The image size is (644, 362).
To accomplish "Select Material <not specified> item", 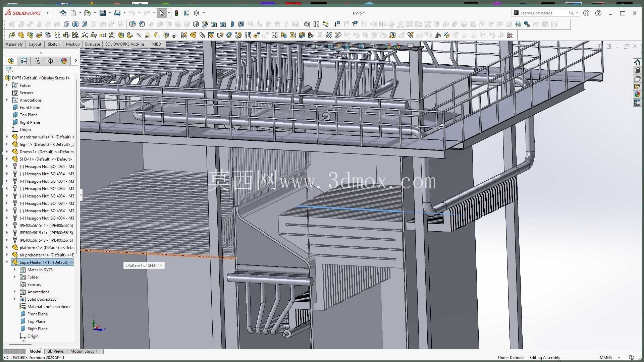I will [x=49, y=306].
